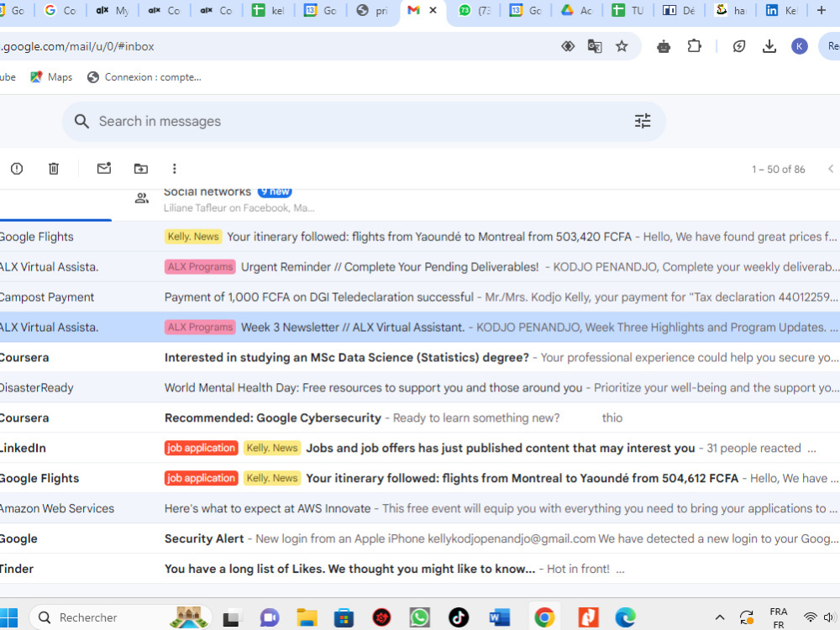Click the Report spam icon in Gmail toolbar
Image resolution: width=840 pixels, height=630 pixels.
(x=17, y=169)
